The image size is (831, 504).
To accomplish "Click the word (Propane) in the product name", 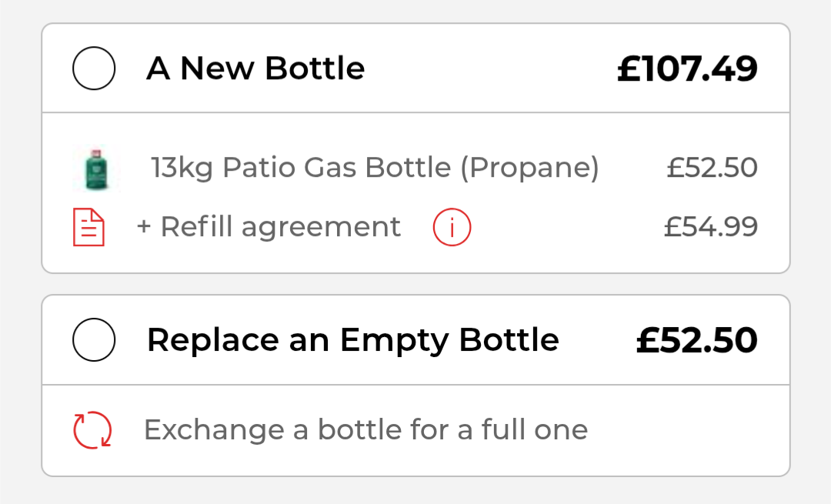I will coord(529,168).
